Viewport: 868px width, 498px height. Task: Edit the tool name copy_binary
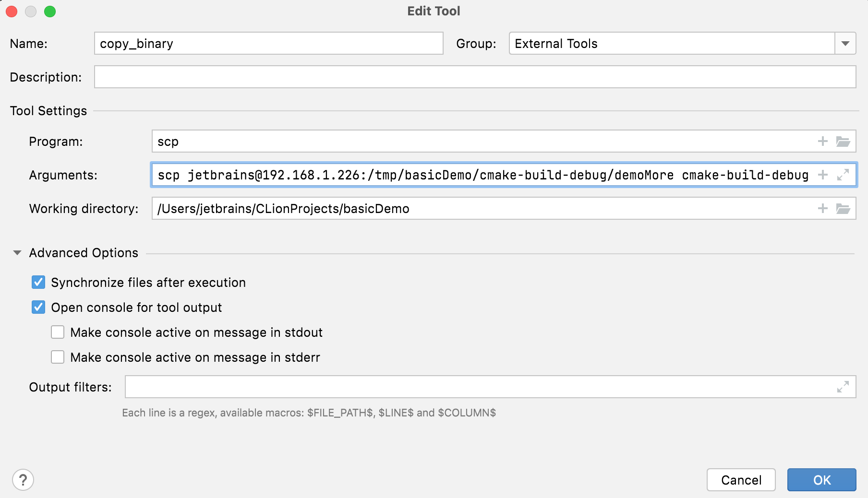click(x=268, y=43)
